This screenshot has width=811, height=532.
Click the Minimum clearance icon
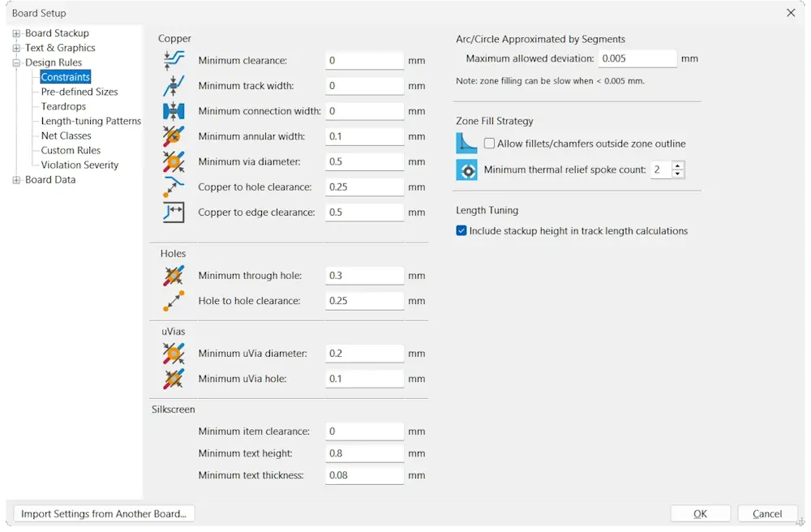(x=174, y=60)
